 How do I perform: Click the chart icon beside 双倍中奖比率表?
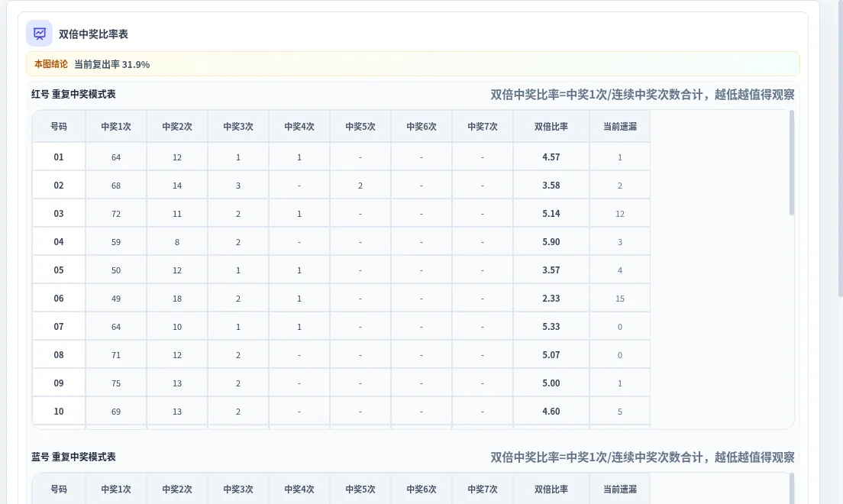click(39, 34)
